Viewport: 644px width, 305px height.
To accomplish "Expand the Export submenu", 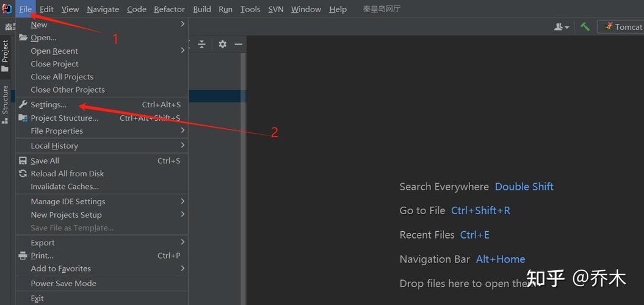I will (102, 243).
